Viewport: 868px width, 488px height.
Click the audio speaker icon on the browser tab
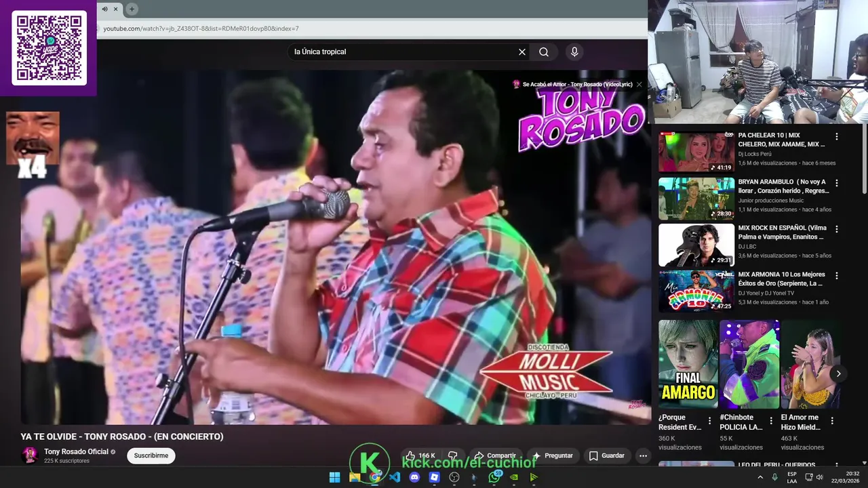[x=105, y=9]
